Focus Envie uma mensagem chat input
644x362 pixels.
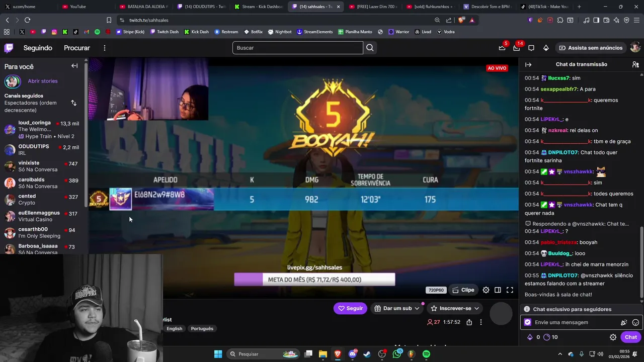point(575,323)
